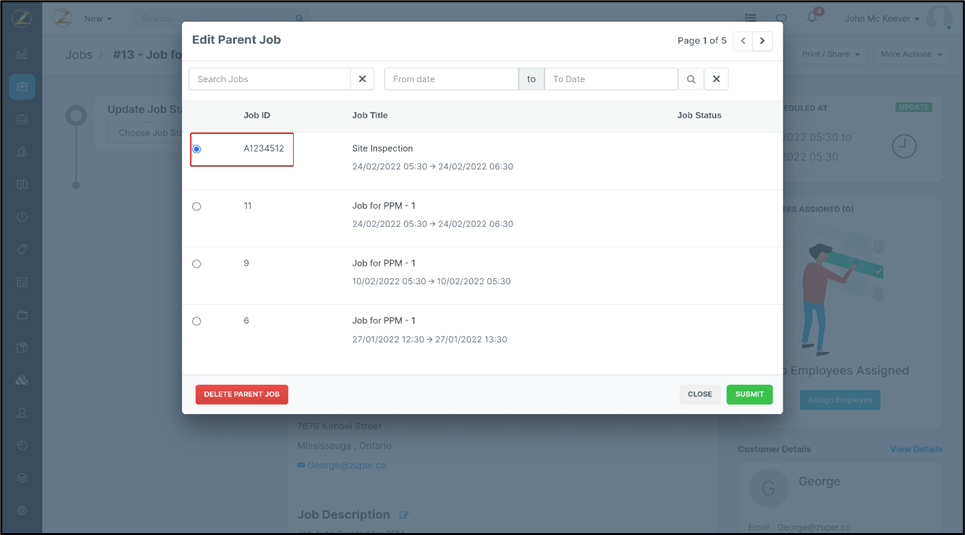Open the dashboard chart icon in sidebar
965x535 pixels.
coord(22,54)
